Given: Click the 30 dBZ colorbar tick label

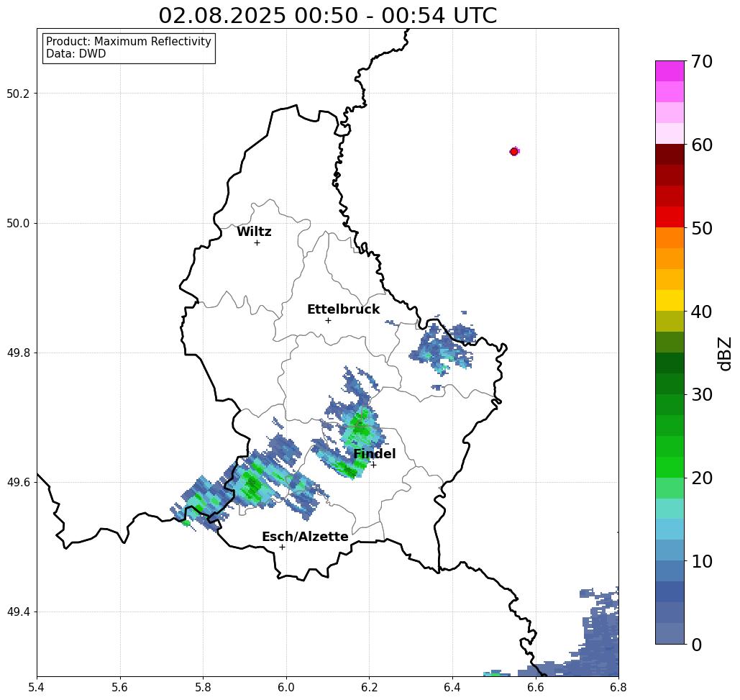Looking at the screenshot, I should pyautogui.click(x=701, y=395).
